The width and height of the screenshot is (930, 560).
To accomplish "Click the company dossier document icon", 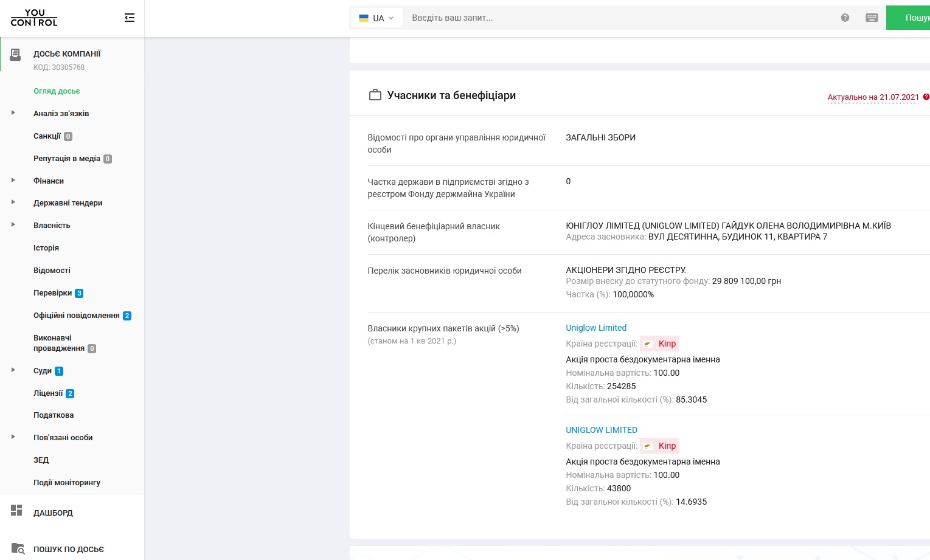I will (16, 55).
